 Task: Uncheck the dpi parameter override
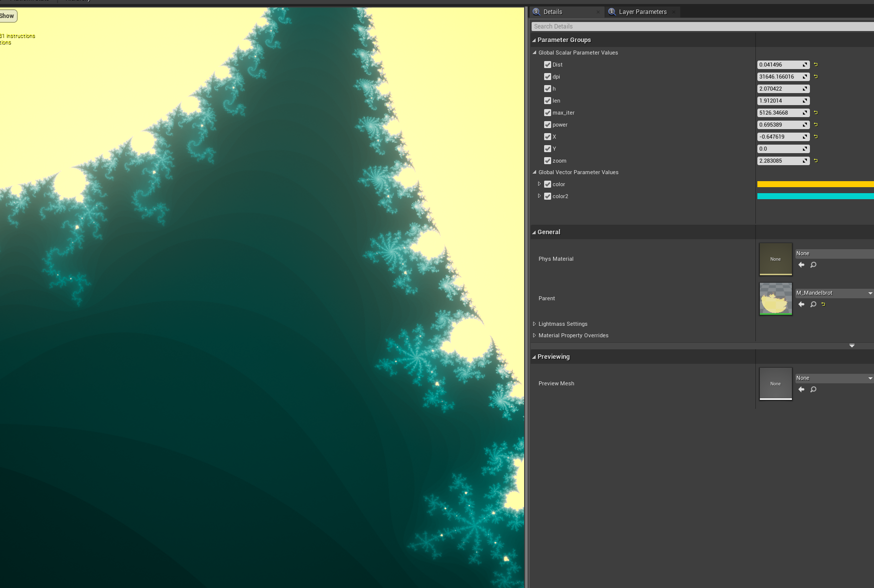coord(548,77)
